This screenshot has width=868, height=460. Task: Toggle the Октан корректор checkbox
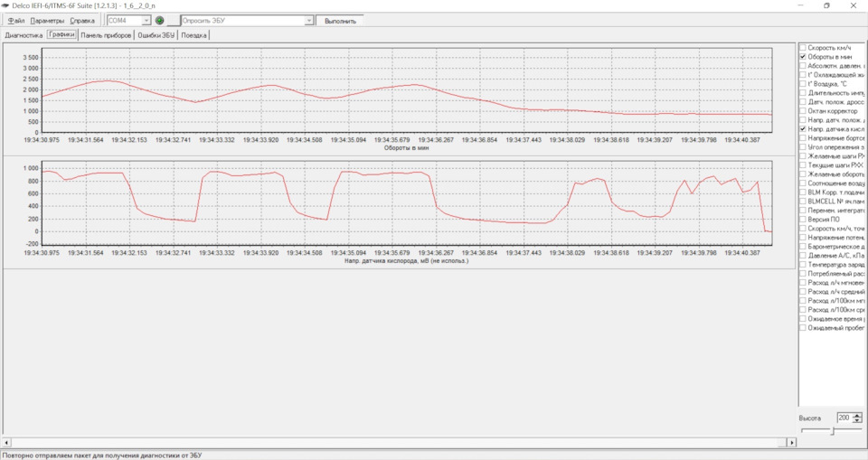tap(803, 111)
